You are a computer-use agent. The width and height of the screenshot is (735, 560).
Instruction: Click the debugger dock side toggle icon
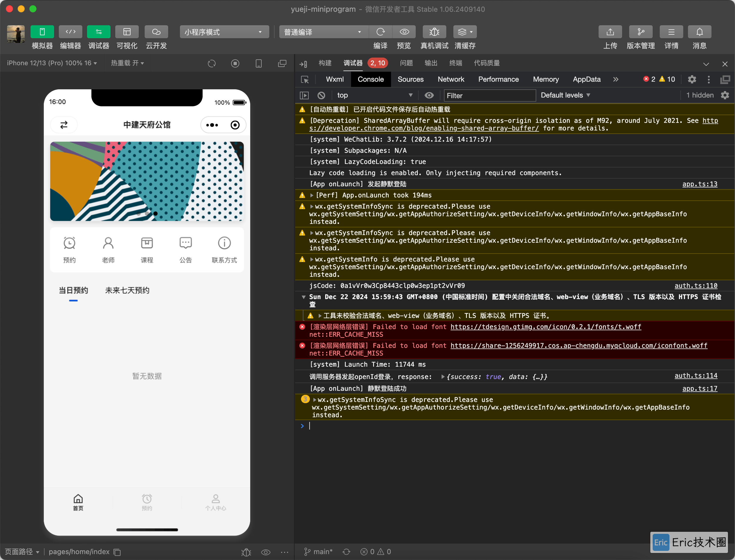303,64
